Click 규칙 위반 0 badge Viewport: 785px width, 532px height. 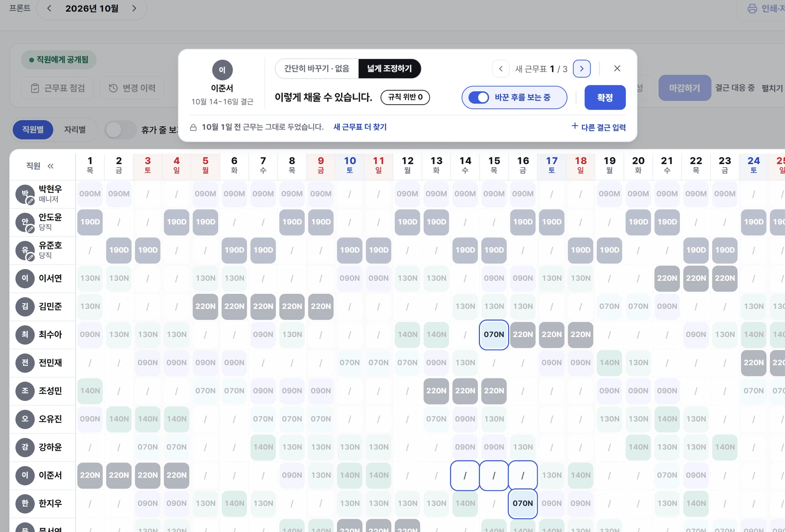pyautogui.click(x=405, y=97)
